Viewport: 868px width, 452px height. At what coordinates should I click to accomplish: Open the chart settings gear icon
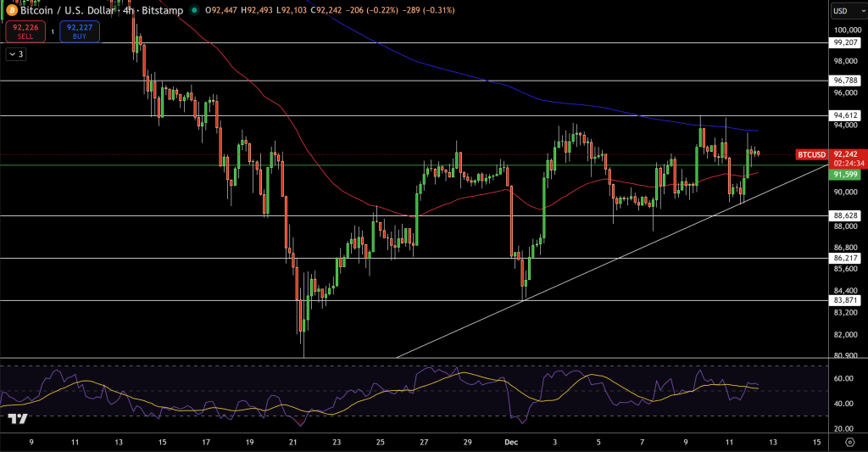click(850, 442)
